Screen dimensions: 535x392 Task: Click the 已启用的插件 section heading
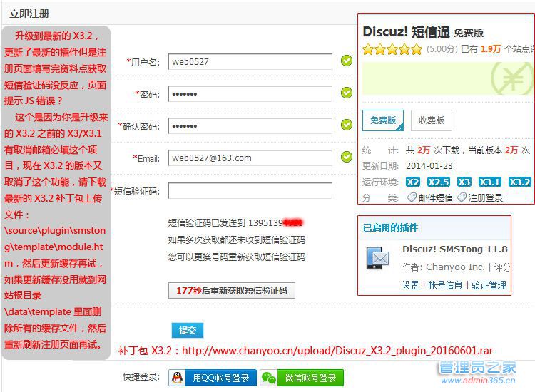click(x=390, y=227)
